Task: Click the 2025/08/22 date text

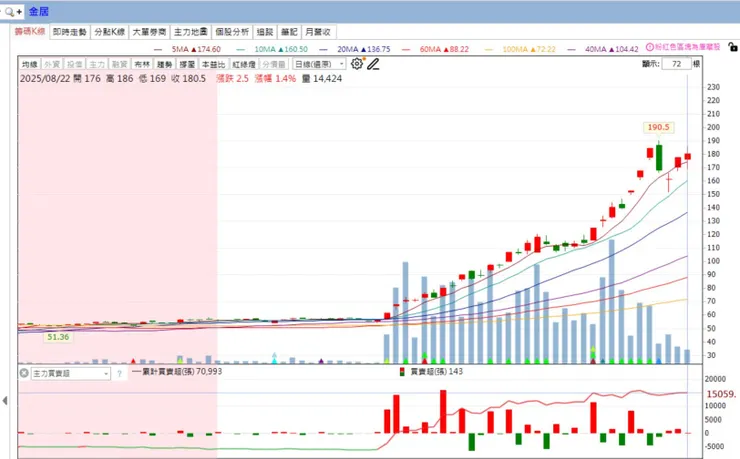Action: click(x=45, y=78)
